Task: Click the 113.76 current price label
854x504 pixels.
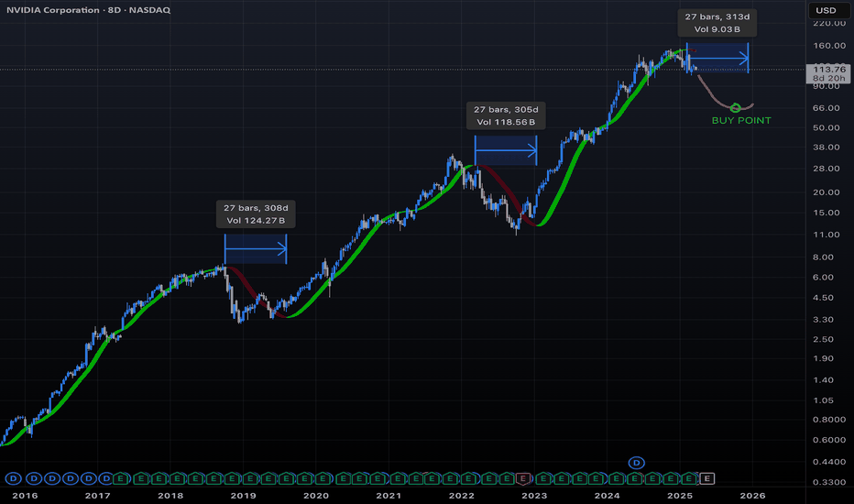Action: coord(829,70)
